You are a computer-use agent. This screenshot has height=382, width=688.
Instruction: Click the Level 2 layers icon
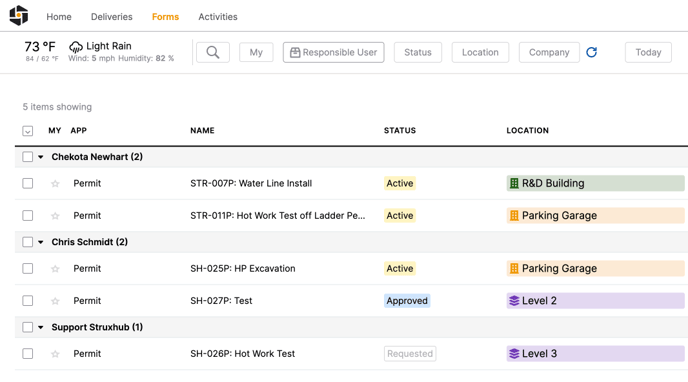(514, 300)
